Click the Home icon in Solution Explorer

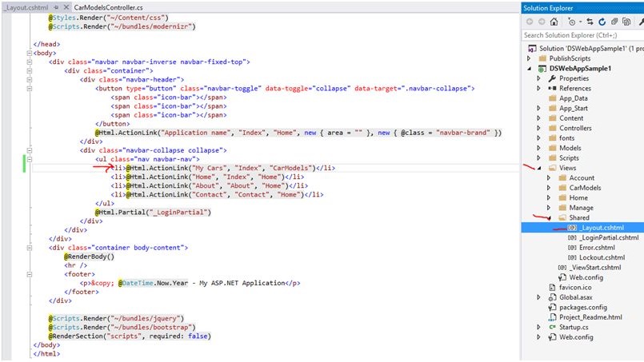click(554, 22)
